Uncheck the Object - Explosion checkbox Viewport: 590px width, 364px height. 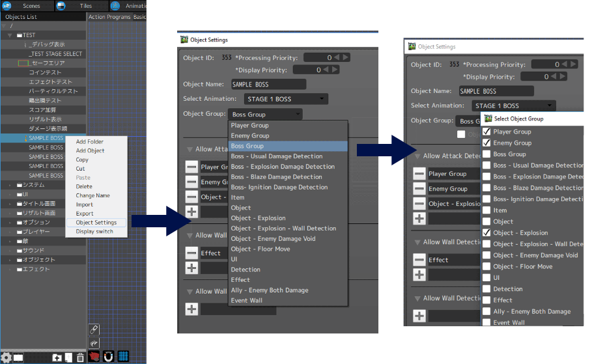(486, 232)
